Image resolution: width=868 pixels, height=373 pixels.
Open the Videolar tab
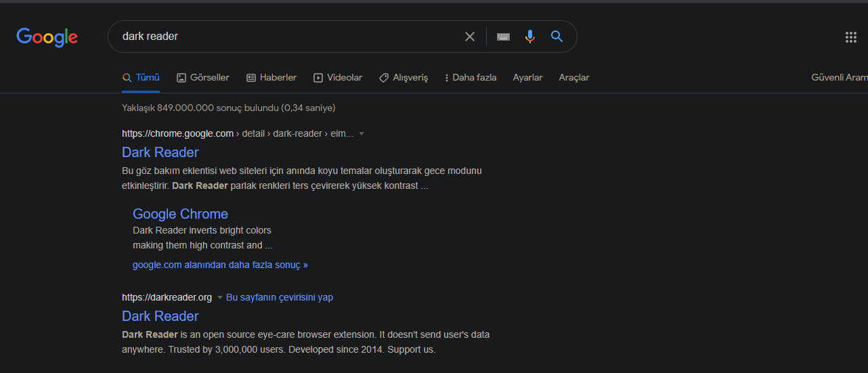point(338,78)
